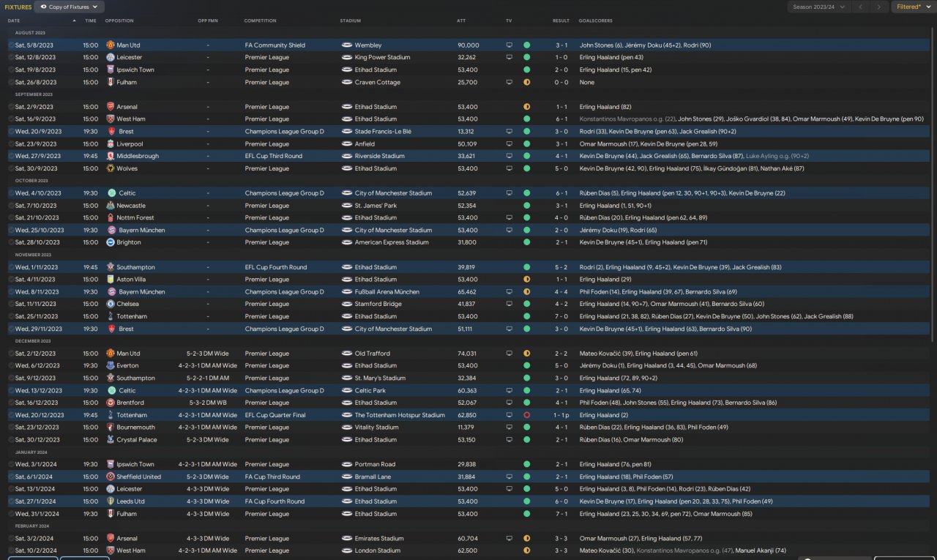This screenshot has width=937, height=560.
Task: Tick the checkbox for Wed, 4/10/2023 fixture
Action: click(x=11, y=193)
